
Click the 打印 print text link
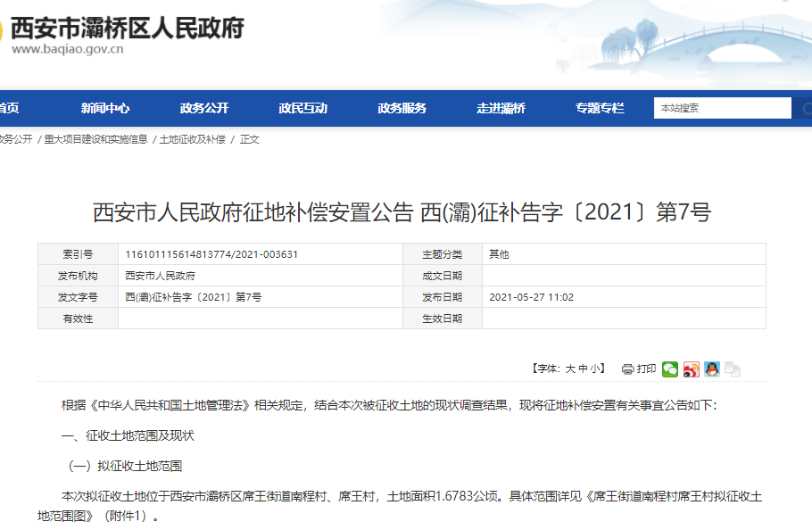646,369
